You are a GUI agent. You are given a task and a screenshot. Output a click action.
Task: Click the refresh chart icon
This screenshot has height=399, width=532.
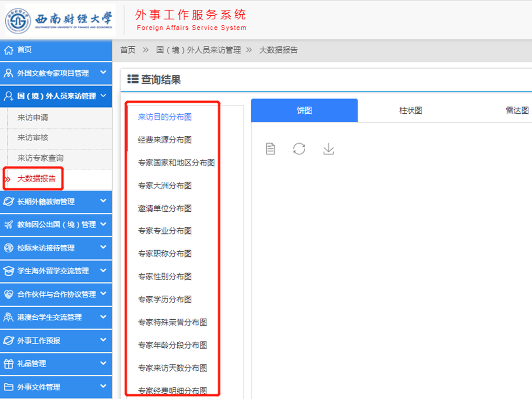pyautogui.click(x=299, y=149)
